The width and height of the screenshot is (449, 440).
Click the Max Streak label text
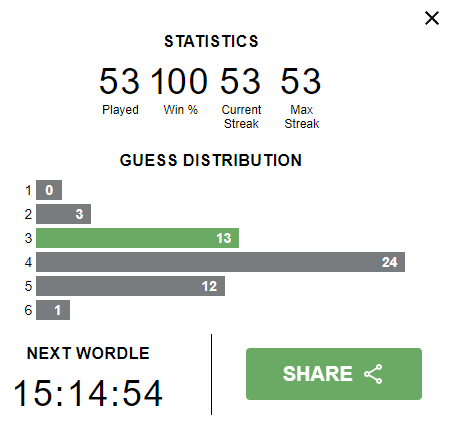[302, 117]
